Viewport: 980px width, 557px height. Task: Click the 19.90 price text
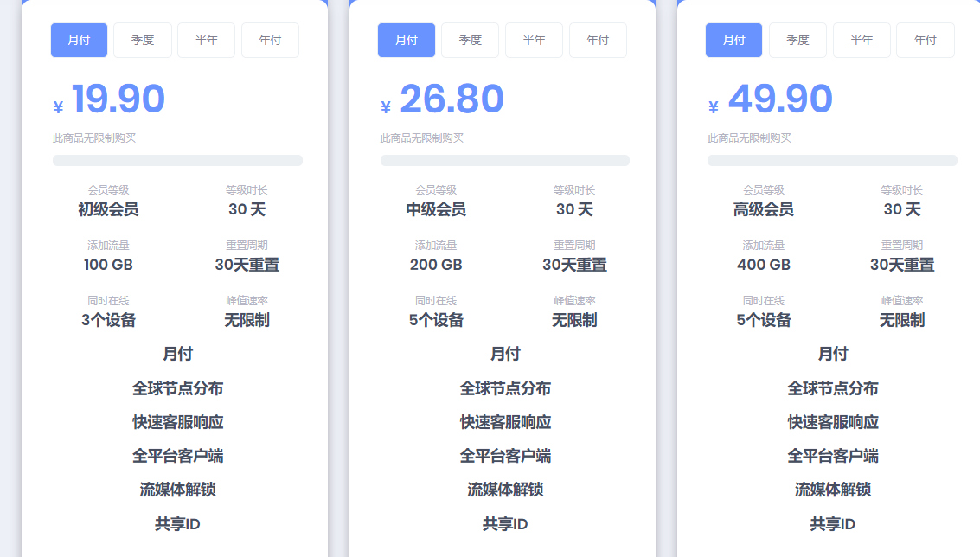point(118,99)
